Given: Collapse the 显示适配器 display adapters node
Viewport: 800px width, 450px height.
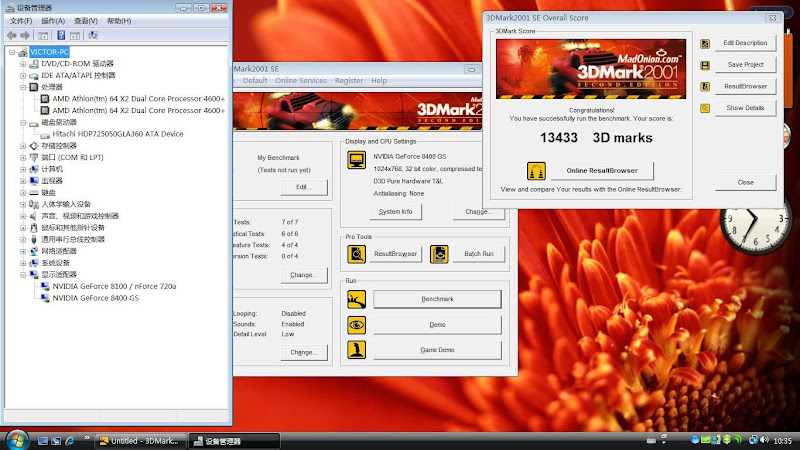Looking at the screenshot, I should 23,274.
